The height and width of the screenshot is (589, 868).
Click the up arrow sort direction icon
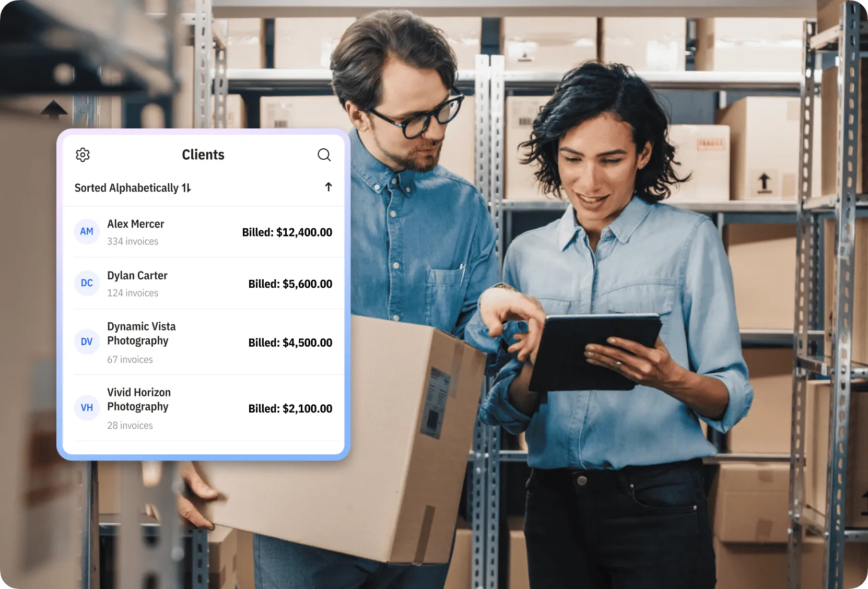point(329,187)
